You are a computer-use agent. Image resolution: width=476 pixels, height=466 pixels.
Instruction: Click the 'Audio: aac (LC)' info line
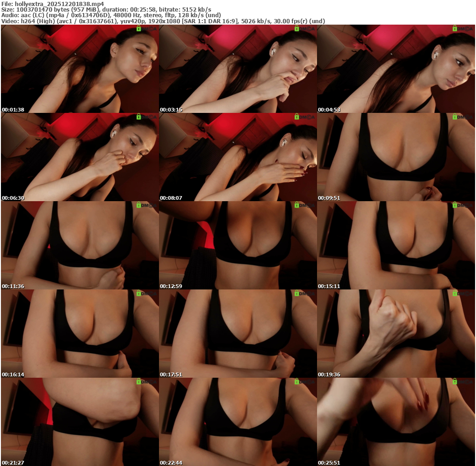111,15
